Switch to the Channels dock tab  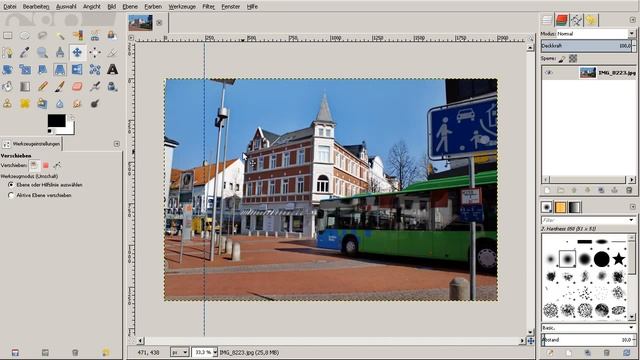(x=562, y=20)
